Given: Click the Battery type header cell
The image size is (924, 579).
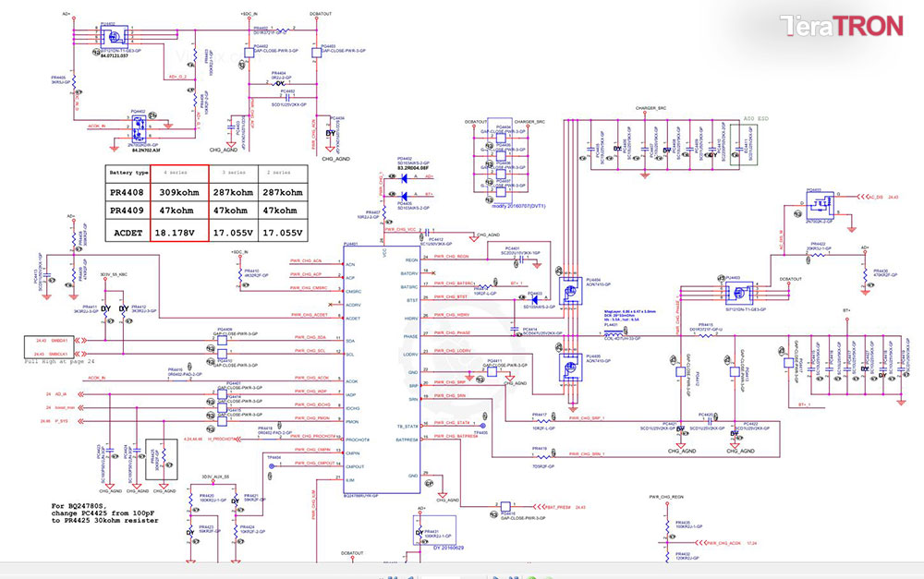Looking at the screenshot, I should (128, 173).
